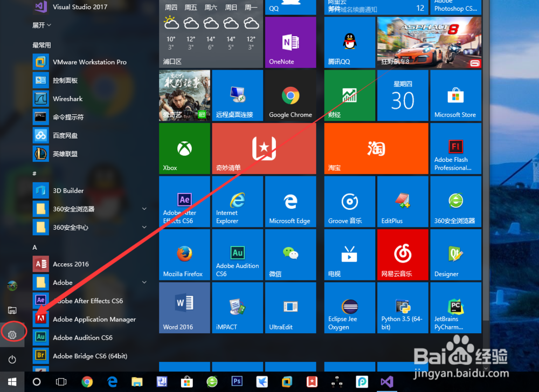Image resolution: width=539 pixels, height=392 pixels.
Task: Open the Microsoft Edge tile
Action: pos(291,202)
